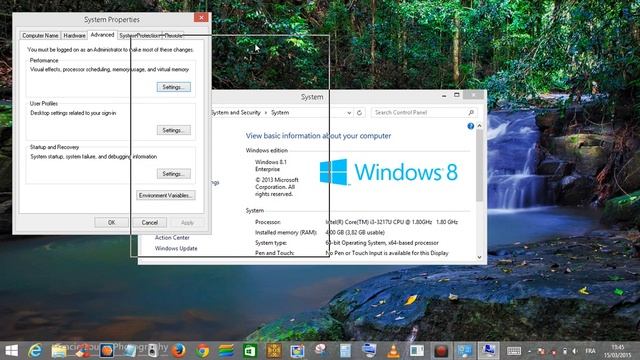The image size is (640, 360).
Task: Click the volume speaker tray icon
Action: pyautogui.click(x=575, y=351)
